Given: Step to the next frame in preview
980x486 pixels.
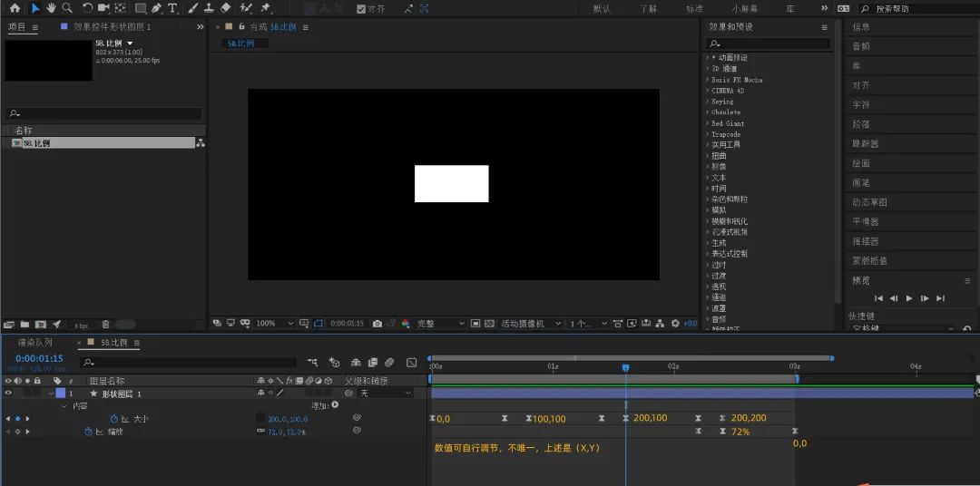Looking at the screenshot, I should point(925,298).
